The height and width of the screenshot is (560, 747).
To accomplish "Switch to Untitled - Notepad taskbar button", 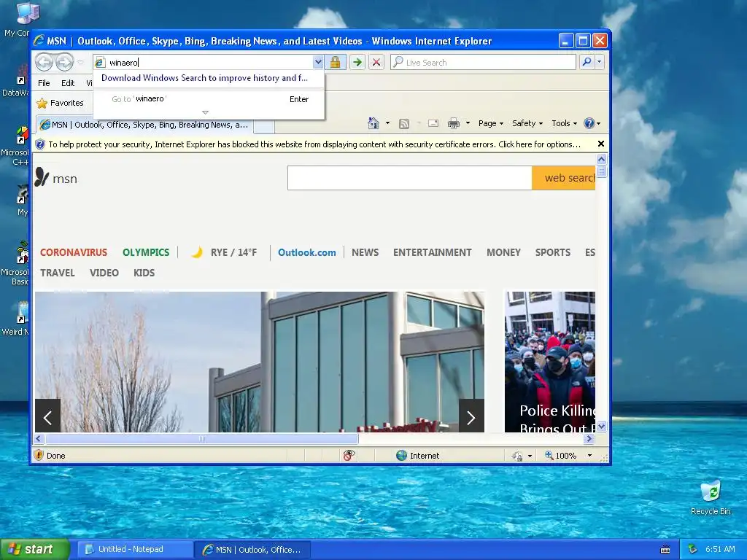I will (134, 550).
